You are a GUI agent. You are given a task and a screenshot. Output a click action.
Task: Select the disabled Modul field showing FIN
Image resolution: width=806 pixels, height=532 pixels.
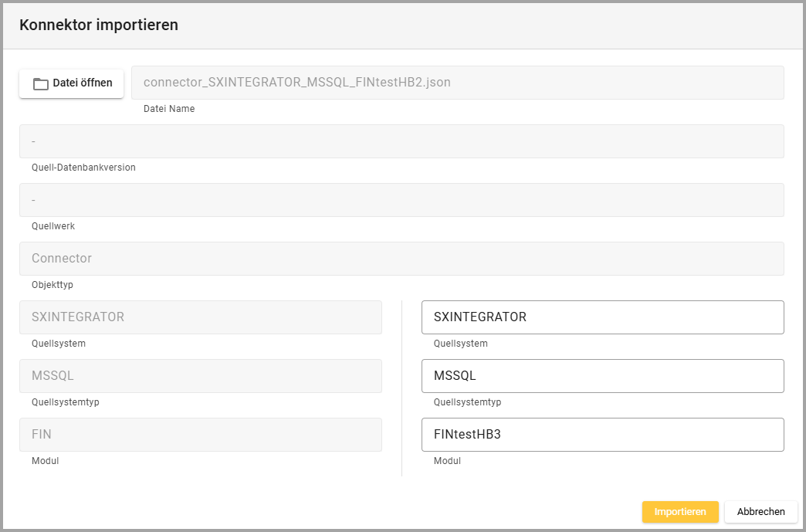tap(201, 435)
